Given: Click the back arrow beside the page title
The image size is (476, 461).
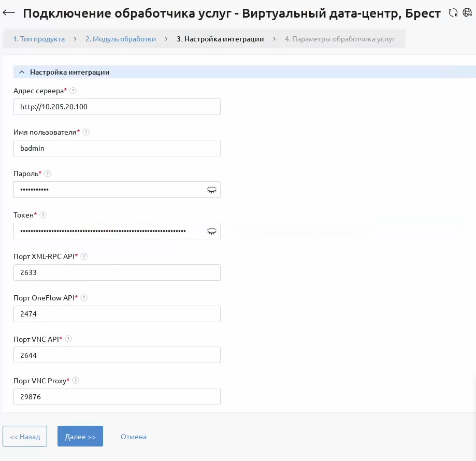Looking at the screenshot, I should 9,12.
